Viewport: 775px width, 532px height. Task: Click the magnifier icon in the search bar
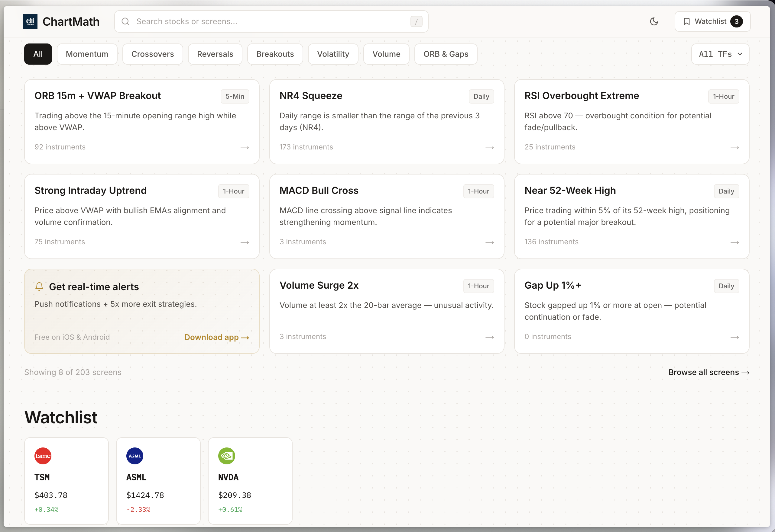point(125,21)
